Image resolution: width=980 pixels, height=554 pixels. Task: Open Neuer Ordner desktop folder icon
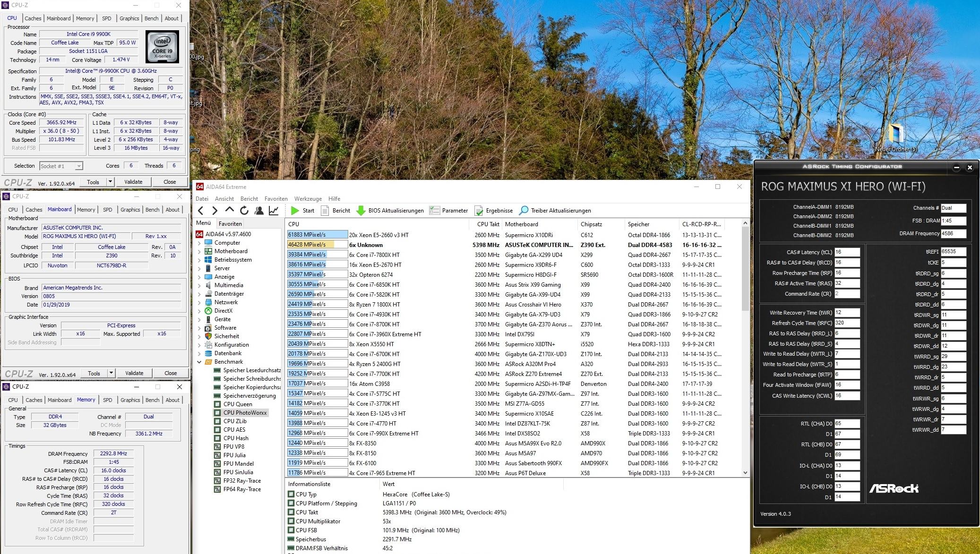(x=895, y=137)
